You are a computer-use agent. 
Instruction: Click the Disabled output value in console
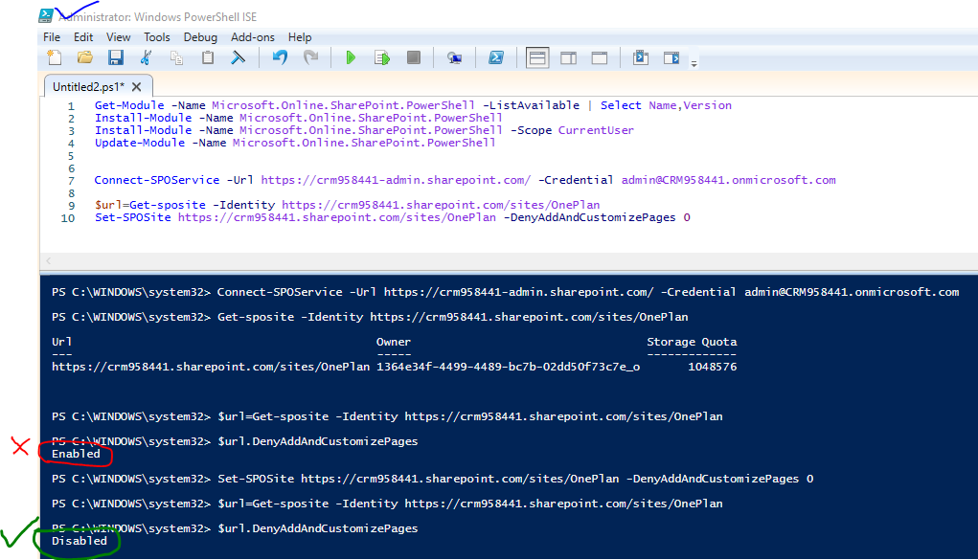(80, 541)
